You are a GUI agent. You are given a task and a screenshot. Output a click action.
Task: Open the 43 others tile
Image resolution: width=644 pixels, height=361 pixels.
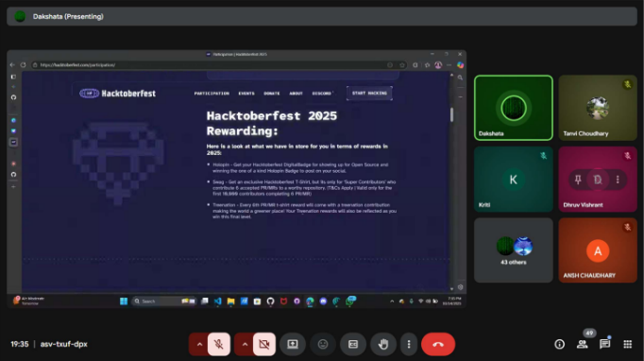point(514,250)
